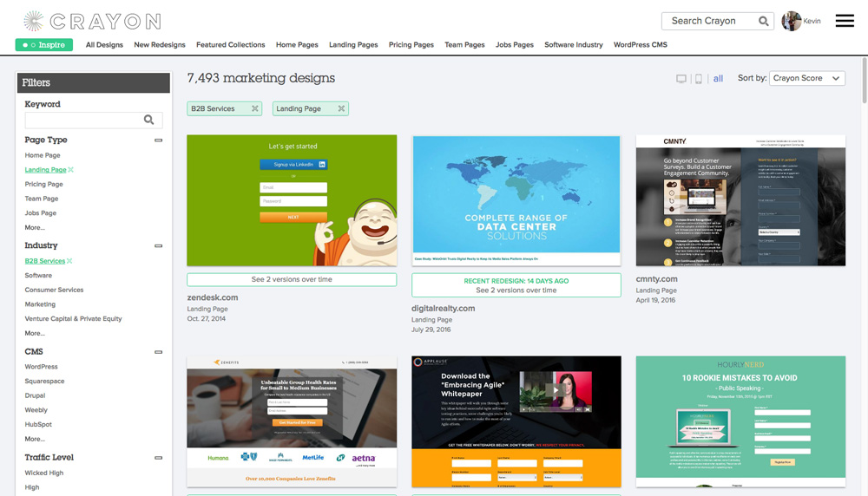Collapse the CMS filter section
This screenshot has height=496, width=868.
click(x=158, y=352)
